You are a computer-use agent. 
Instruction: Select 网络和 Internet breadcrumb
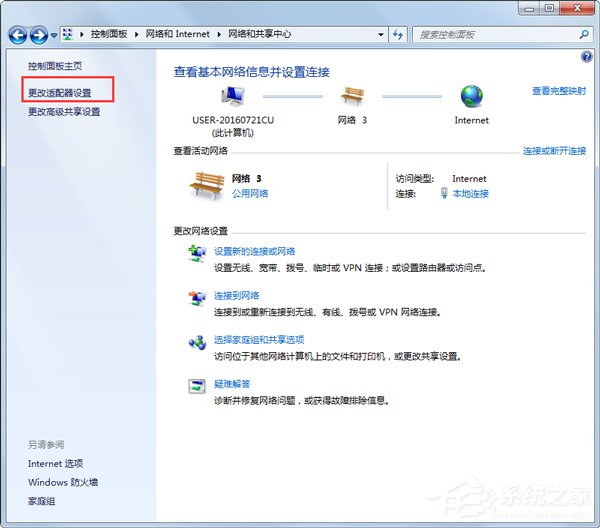coord(178,34)
